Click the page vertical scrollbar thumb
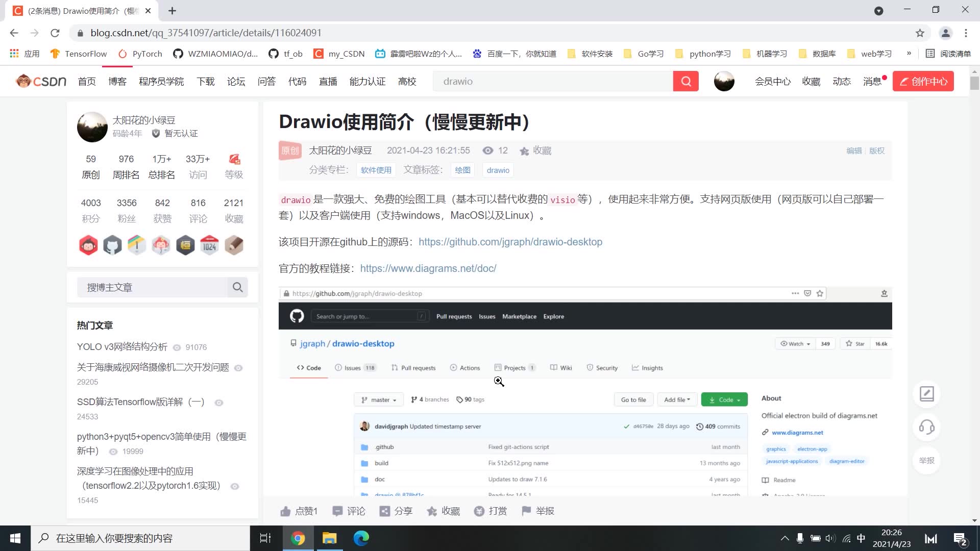Screen dimensions: 980x551 click(974, 83)
